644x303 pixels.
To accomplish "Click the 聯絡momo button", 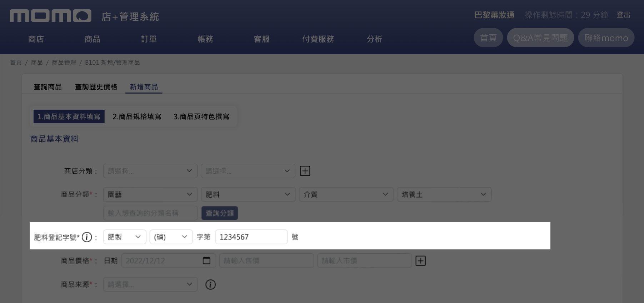I will tap(606, 38).
